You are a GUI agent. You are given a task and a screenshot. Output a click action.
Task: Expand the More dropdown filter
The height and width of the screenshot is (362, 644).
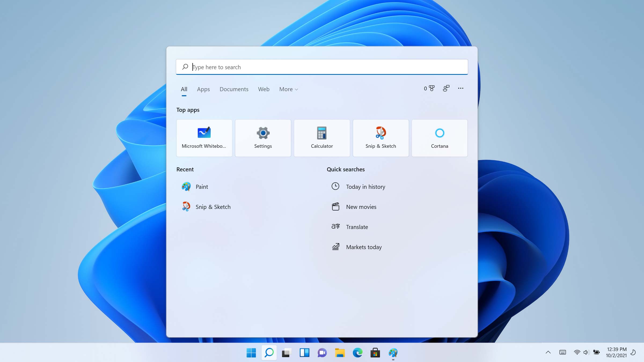pyautogui.click(x=288, y=89)
